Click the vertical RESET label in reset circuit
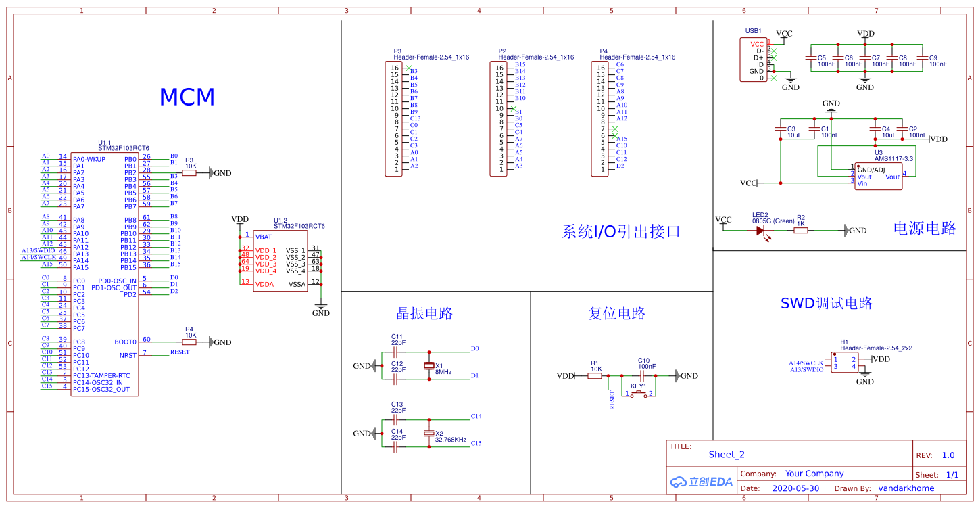Viewport: 980px width, 508px height. pyautogui.click(x=612, y=400)
